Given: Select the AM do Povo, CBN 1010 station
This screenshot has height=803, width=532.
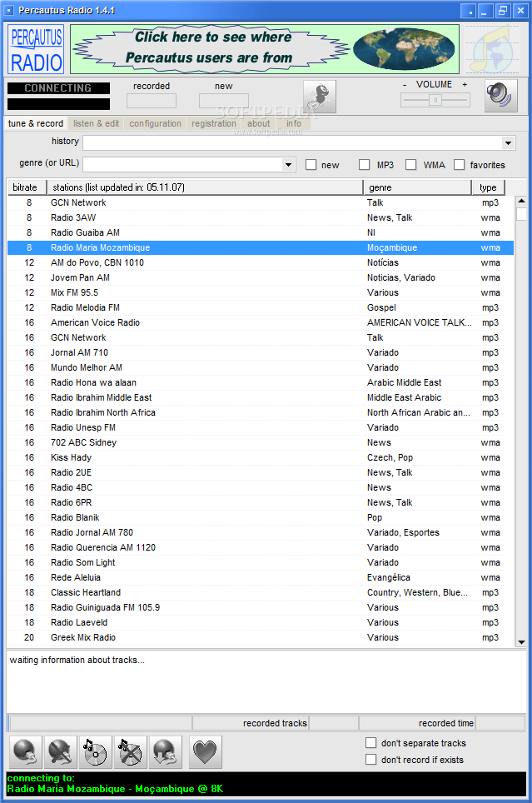Looking at the screenshot, I should (261, 262).
